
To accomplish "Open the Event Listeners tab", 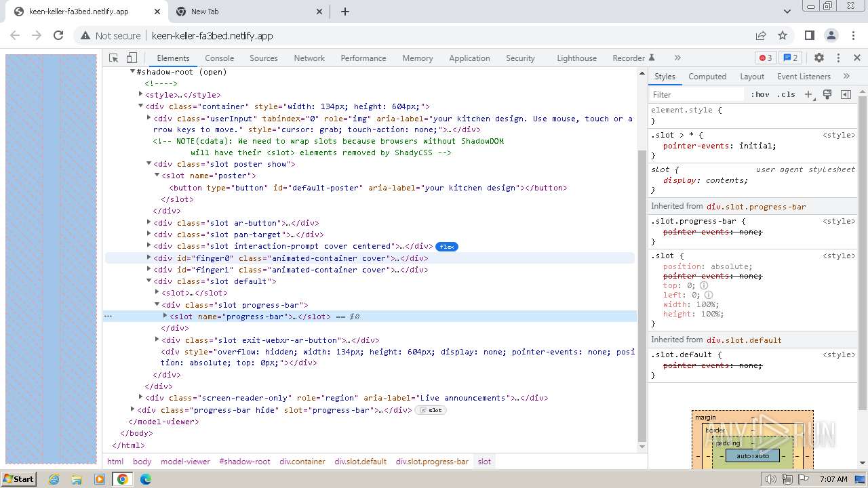I will pos(804,77).
